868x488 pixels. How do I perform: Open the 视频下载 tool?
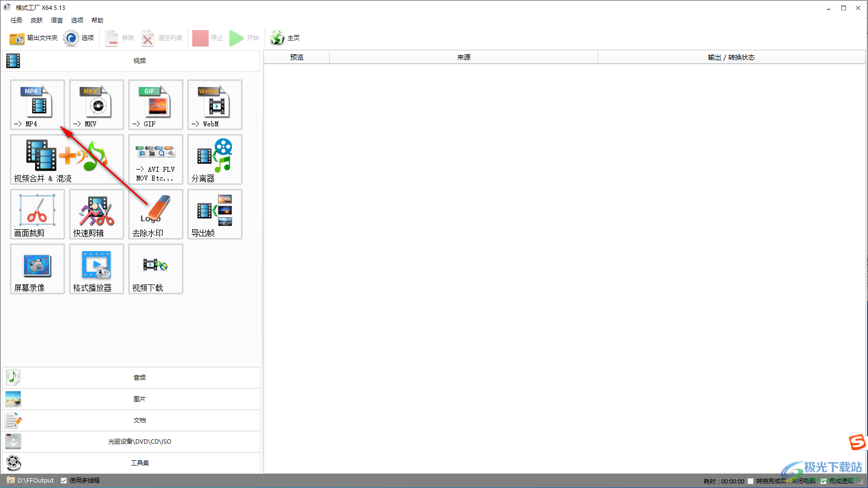click(x=156, y=269)
